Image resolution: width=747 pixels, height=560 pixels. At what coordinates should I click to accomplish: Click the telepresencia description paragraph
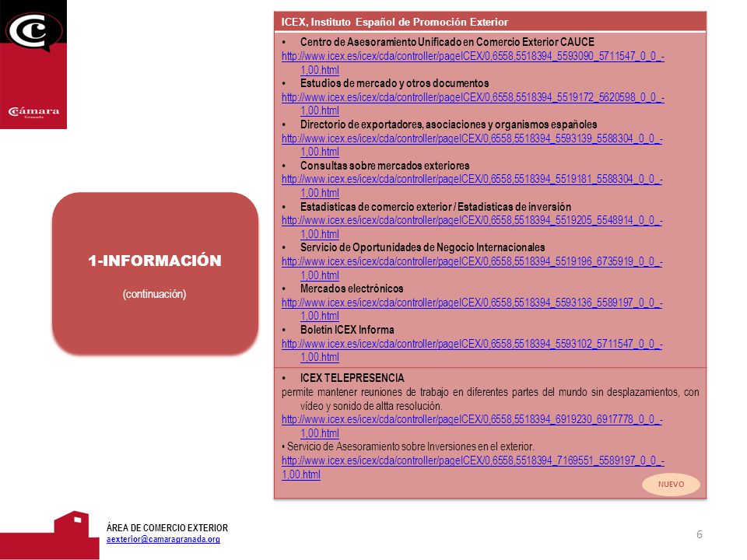tap(490, 399)
